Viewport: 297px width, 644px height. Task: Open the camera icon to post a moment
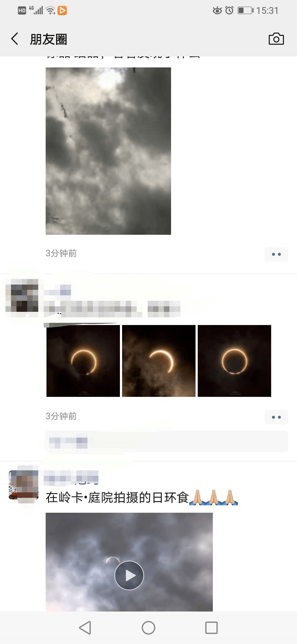pos(276,39)
